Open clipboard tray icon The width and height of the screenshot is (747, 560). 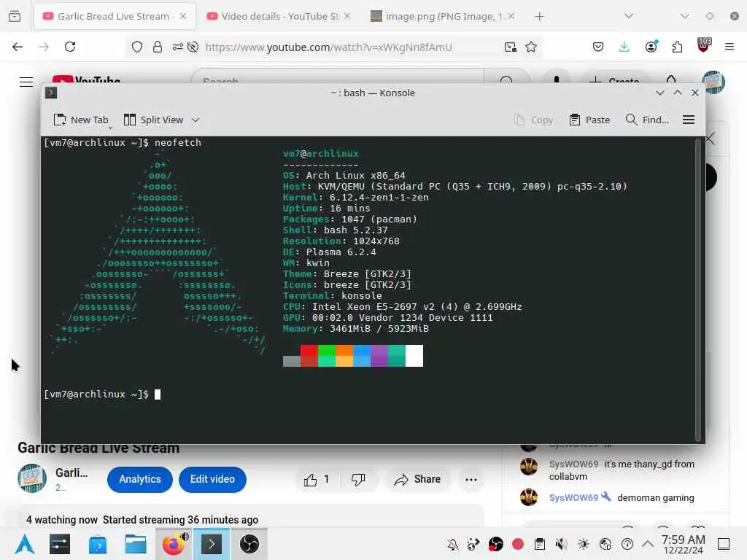[540, 544]
